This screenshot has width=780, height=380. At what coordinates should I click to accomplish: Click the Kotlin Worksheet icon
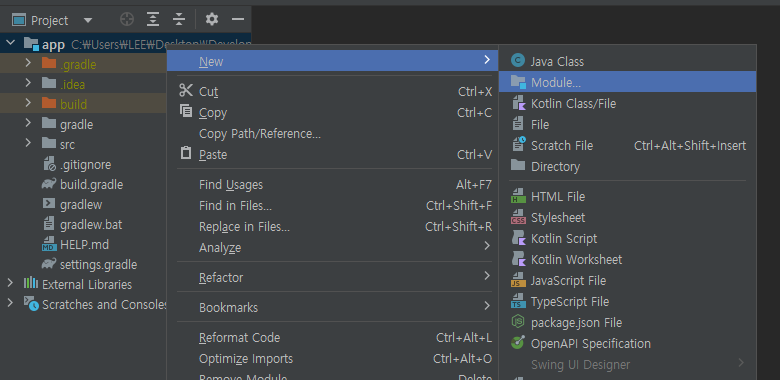click(518, 259)
